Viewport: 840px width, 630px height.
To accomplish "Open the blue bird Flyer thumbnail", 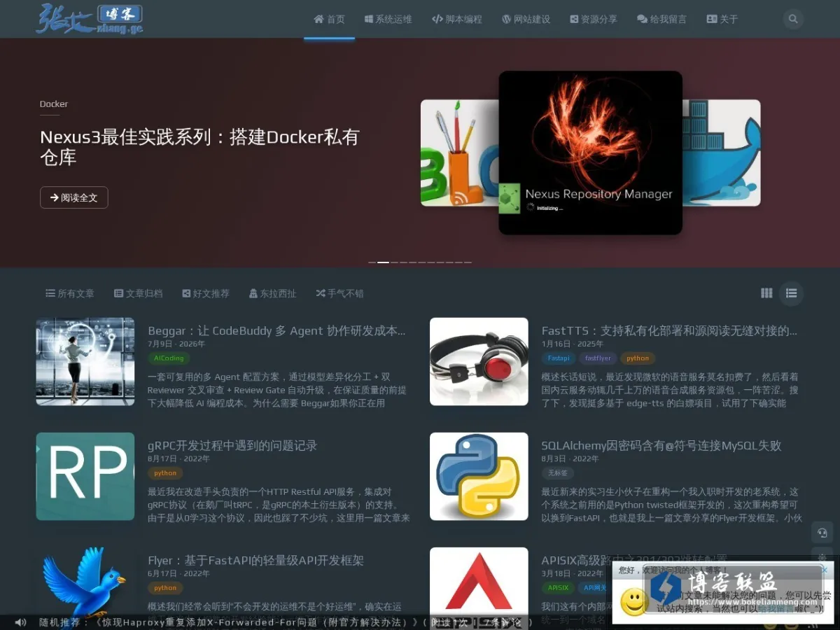I will 85,582.
